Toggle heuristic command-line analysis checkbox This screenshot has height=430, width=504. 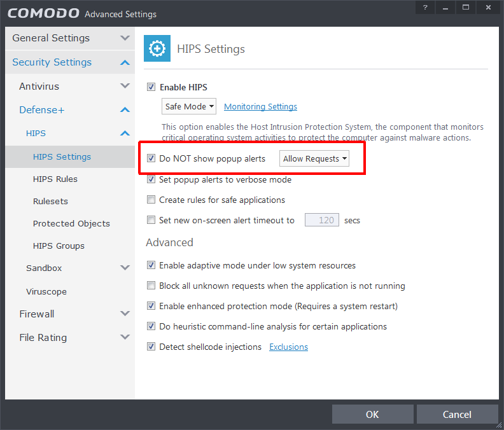tap(151, 326)
